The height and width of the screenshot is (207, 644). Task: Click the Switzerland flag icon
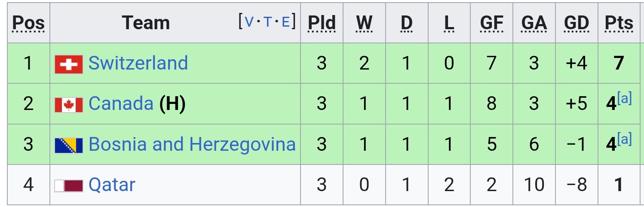pyautogui.click(x=69, y=64)
